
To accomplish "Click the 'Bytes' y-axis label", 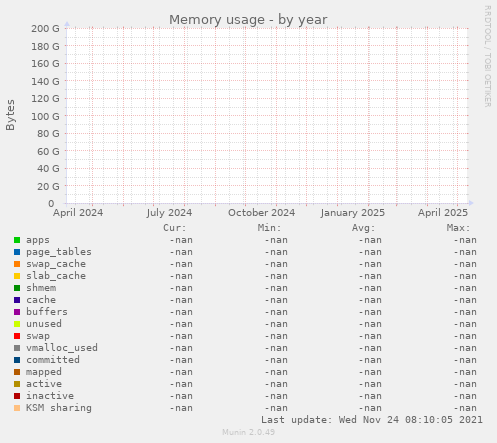I will point(10,115).
